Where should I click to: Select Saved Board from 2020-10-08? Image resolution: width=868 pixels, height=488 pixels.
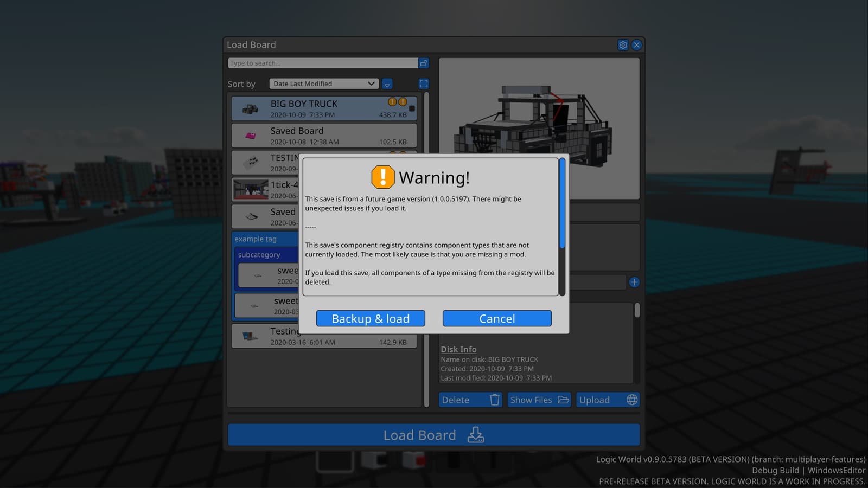click(x=324, y=136)
